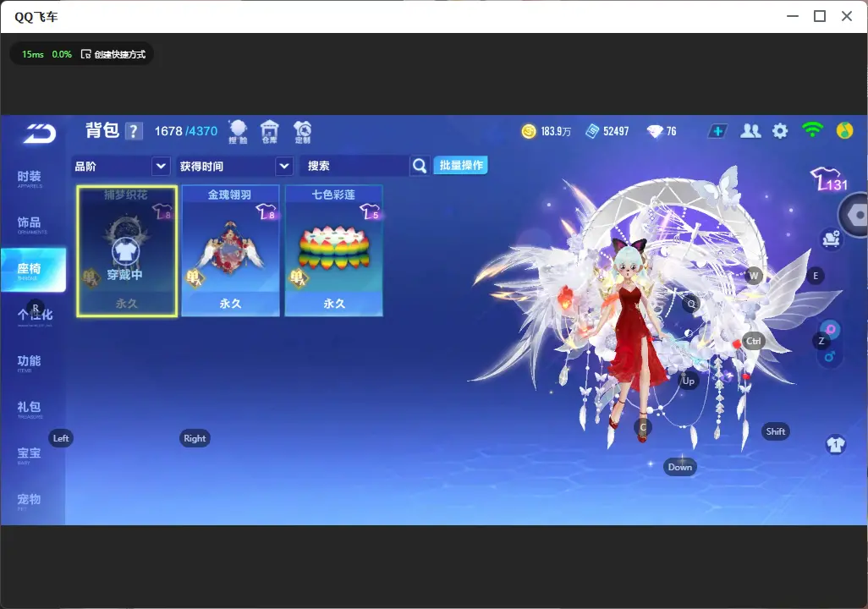This screenshot has width=868, height=609.
Task: Click the Q key overlay button
Action: [x=691, y=304]
